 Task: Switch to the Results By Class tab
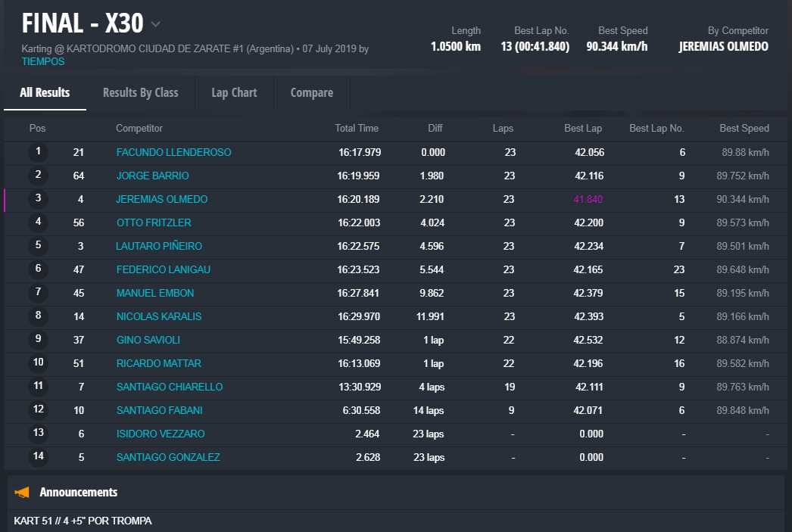coord(140,92)
